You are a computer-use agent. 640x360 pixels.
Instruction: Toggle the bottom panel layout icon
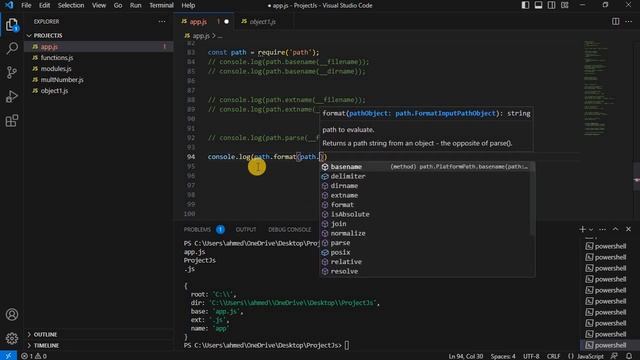538,5
